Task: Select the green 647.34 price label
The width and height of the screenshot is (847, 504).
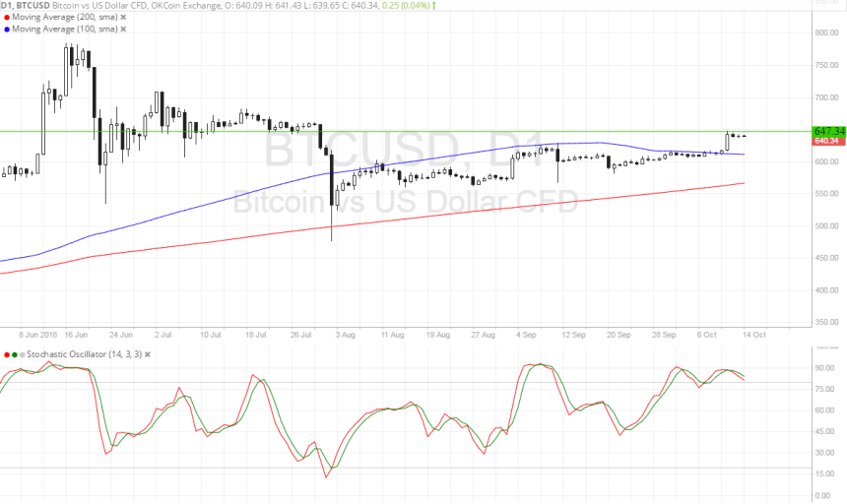Action: 828,131
